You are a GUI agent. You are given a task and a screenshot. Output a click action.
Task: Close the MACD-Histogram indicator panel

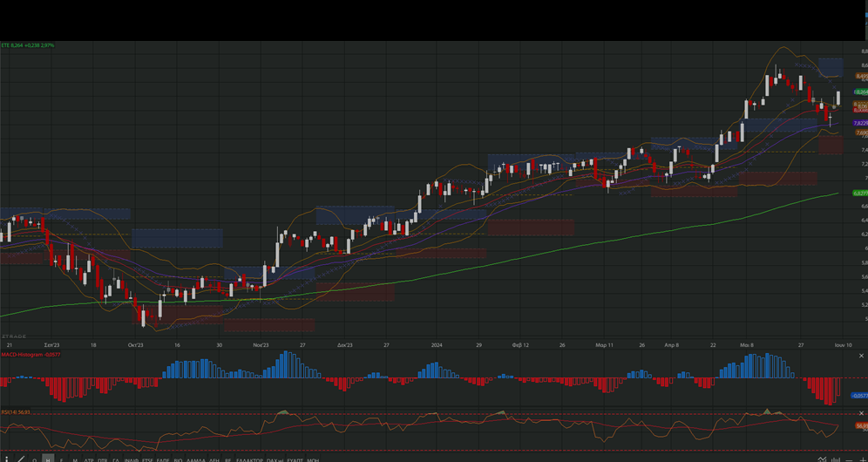pyautogui.click(x=861, y=356)
